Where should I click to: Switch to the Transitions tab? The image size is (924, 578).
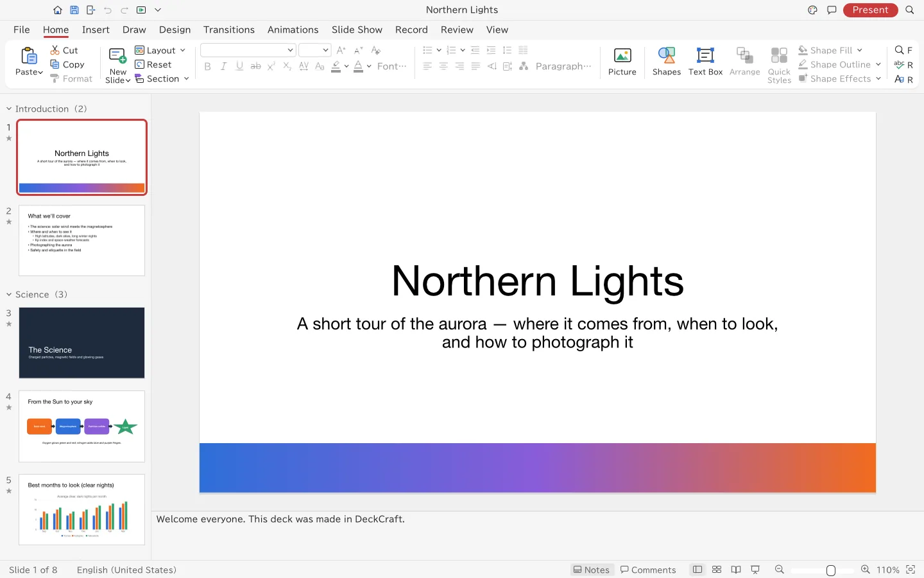[x=229, y=30]
